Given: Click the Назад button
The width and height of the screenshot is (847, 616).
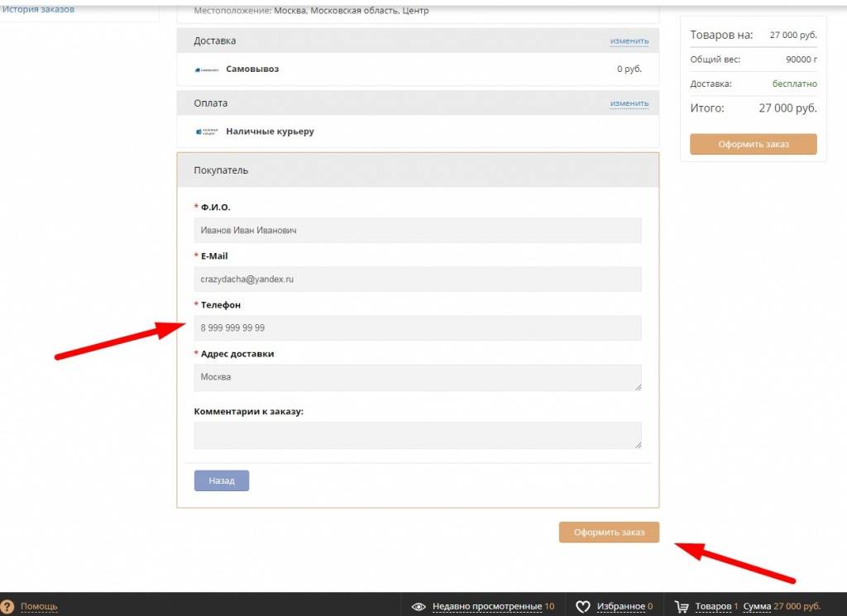Looking at the screenshot, I should coord(221,480).
